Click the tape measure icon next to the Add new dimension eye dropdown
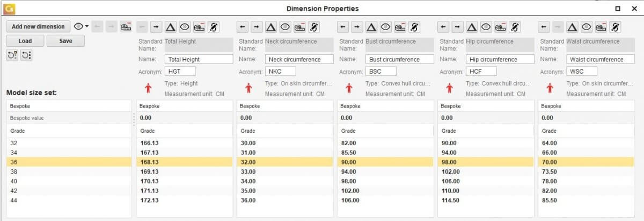 (126, 26)
